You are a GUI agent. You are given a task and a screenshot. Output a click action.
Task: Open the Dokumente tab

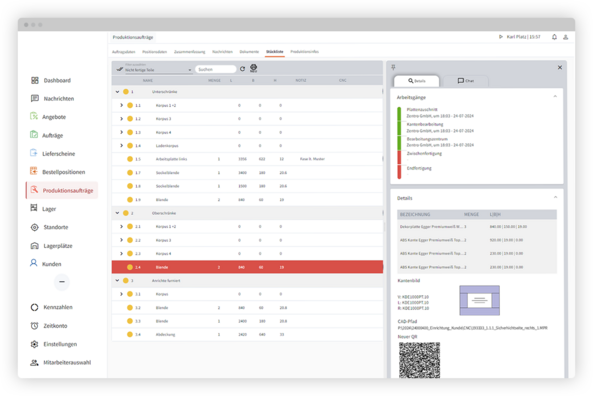click(x=249, y=52)
